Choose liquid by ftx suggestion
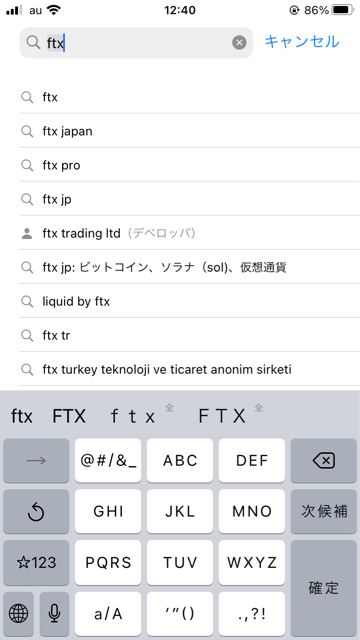 [189, 301]
